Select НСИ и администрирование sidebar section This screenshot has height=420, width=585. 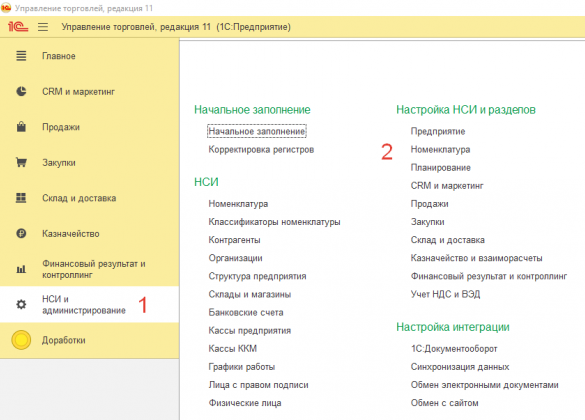[90, 304]
